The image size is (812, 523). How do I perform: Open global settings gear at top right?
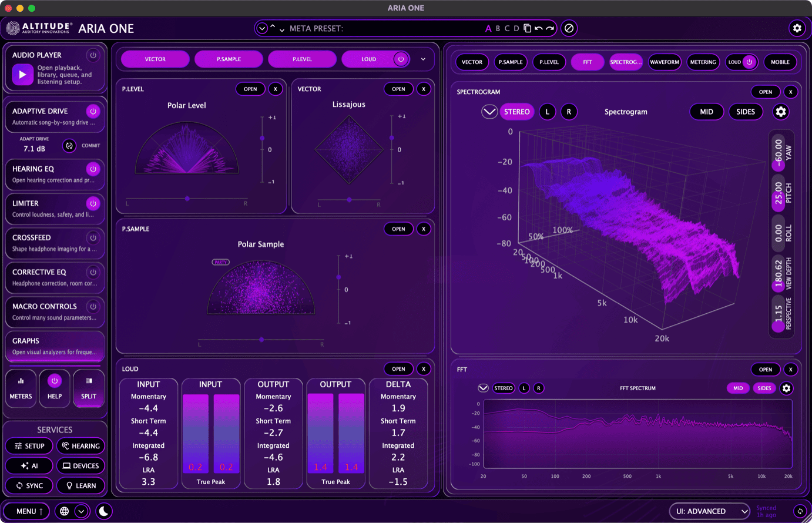coord(797,28)
